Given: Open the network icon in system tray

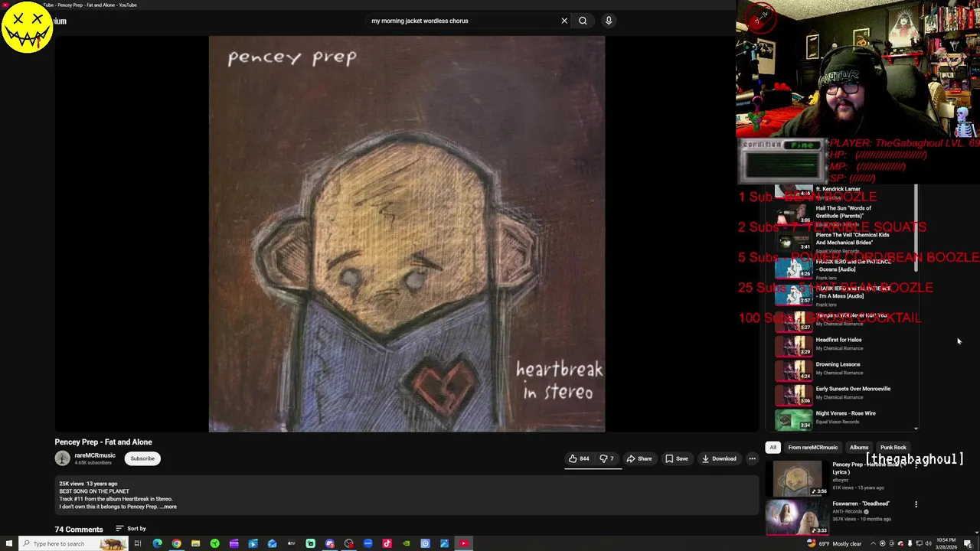Looking at the screenshot, I should 919,543.
